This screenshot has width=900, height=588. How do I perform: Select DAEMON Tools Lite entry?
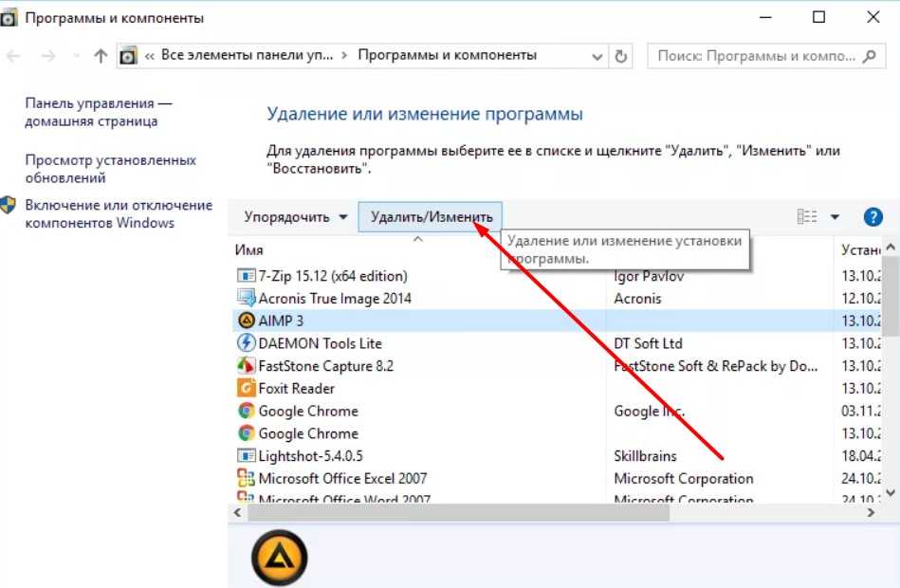pyautogui.click(x=558, y=342)
